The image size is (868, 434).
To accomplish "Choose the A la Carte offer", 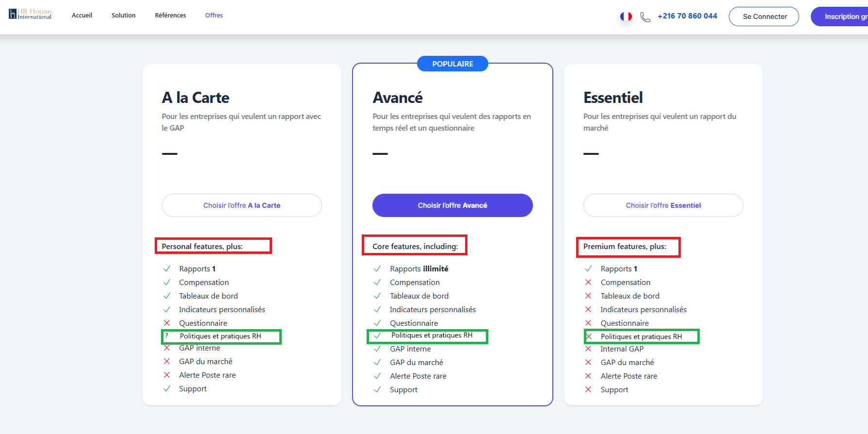I will coord(242,205).
